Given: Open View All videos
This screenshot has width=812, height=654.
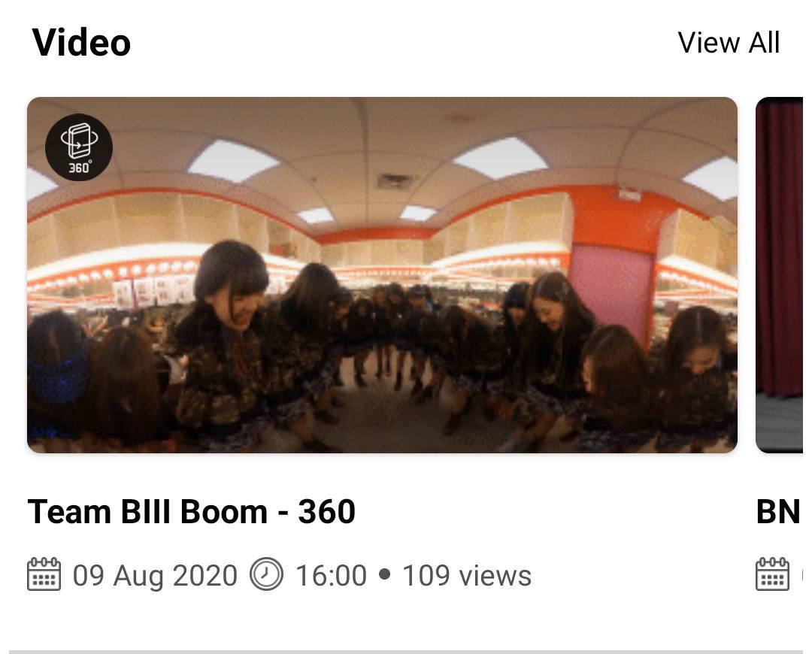Looking at the screenshot, I should [728, 42].
